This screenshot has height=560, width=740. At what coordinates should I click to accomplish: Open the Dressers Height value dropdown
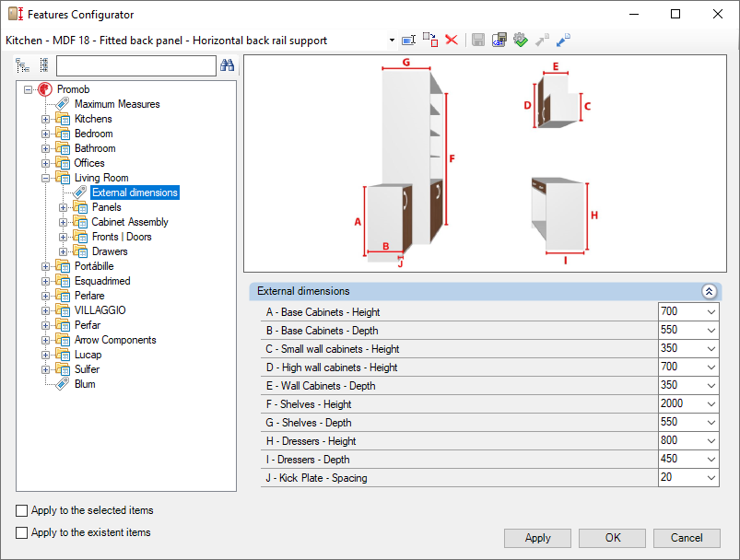(x=711, y=440)
